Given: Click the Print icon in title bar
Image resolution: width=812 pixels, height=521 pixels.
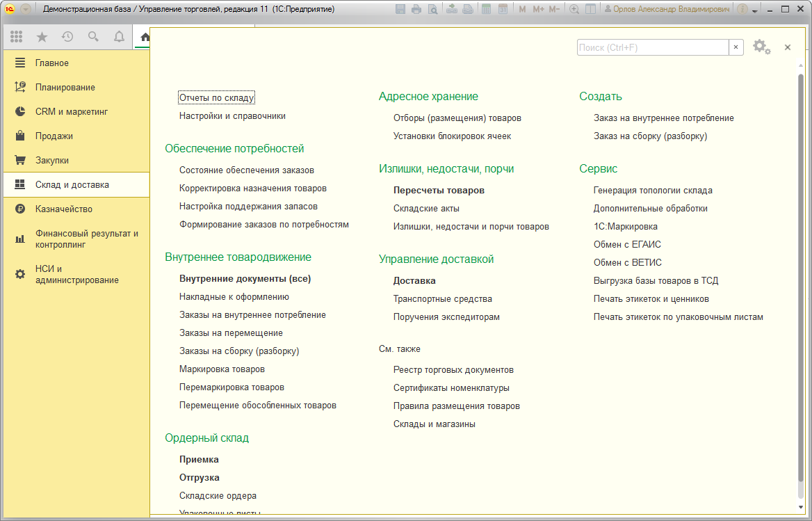Looking at the screenshot, I should [416, 9].
